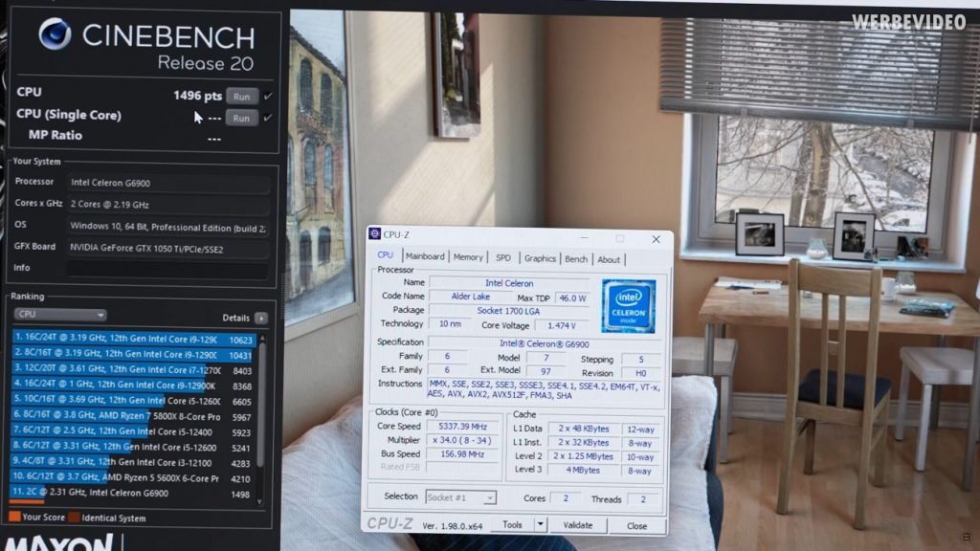Click the Intel Celeron logo in CPU-Z
Viewport: 980px width, 551px height.
(x=628, y=306)
